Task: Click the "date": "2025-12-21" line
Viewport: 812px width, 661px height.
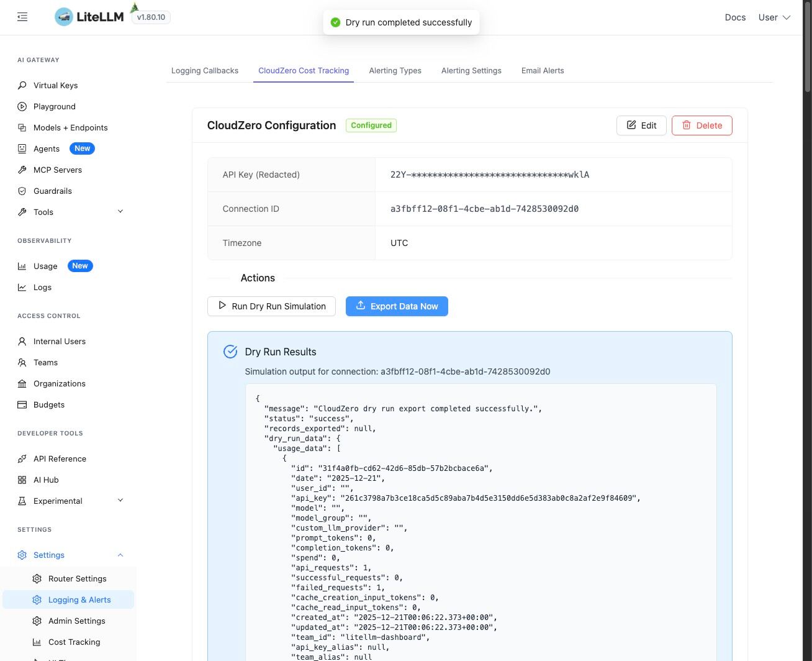Action: (338, 478)
